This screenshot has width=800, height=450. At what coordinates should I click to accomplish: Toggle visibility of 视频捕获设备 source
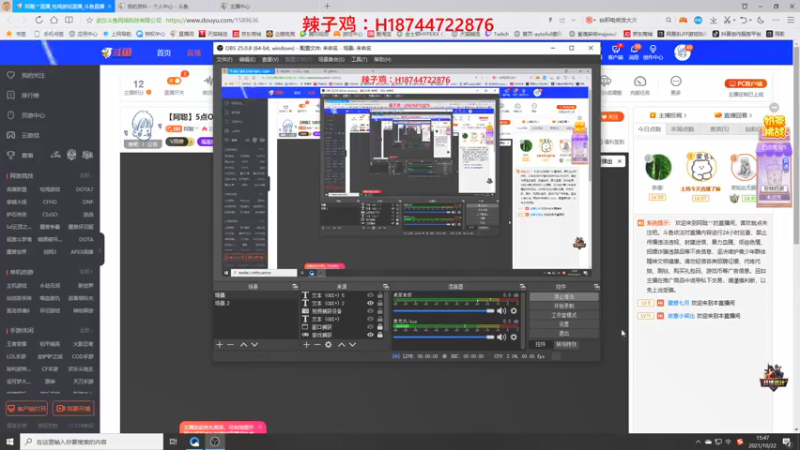tap(370, 311)
